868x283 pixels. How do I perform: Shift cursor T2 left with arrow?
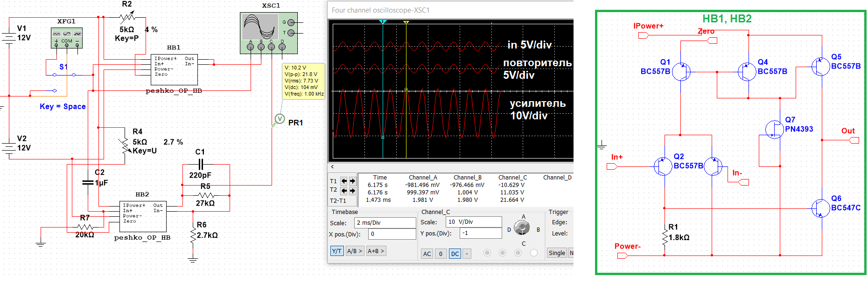click(344, 190)
